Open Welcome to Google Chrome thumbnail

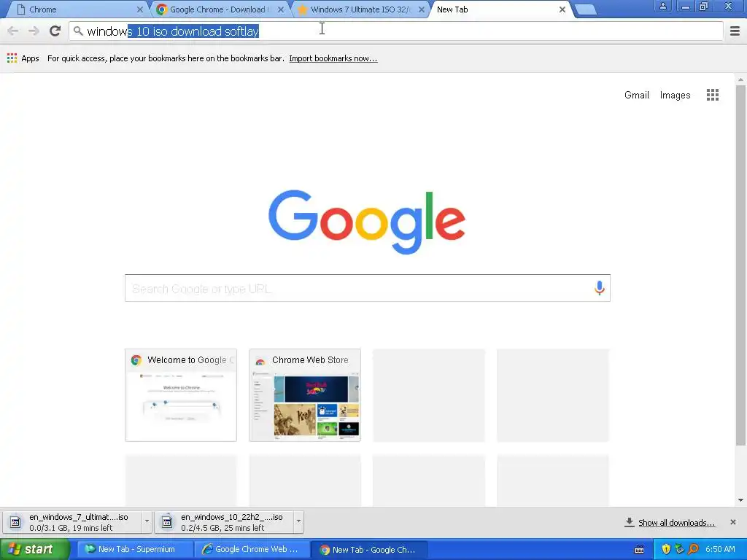[x=181, y=395]
